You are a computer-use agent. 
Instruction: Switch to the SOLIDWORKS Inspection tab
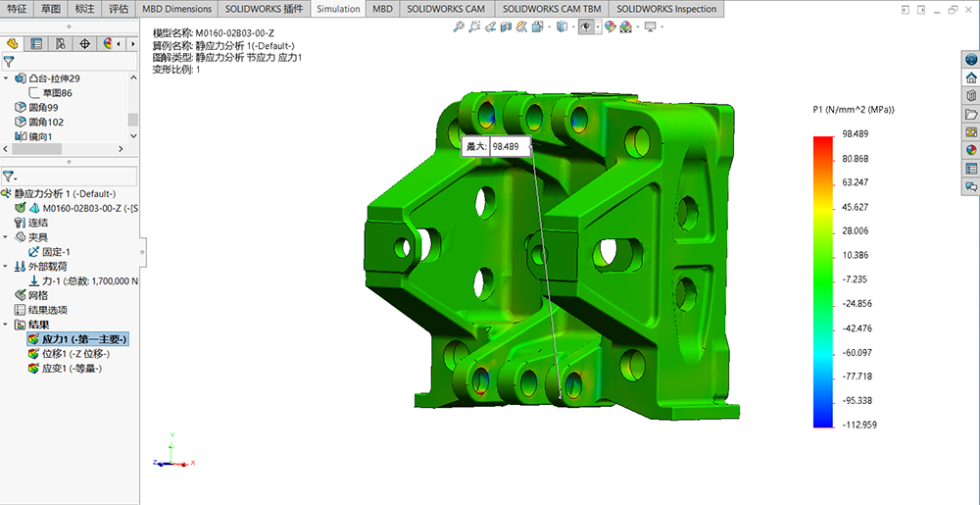(x=666, y=9)
